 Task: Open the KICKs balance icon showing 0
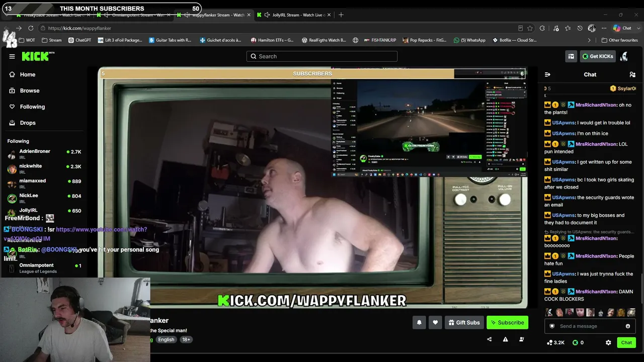point(578,343)
